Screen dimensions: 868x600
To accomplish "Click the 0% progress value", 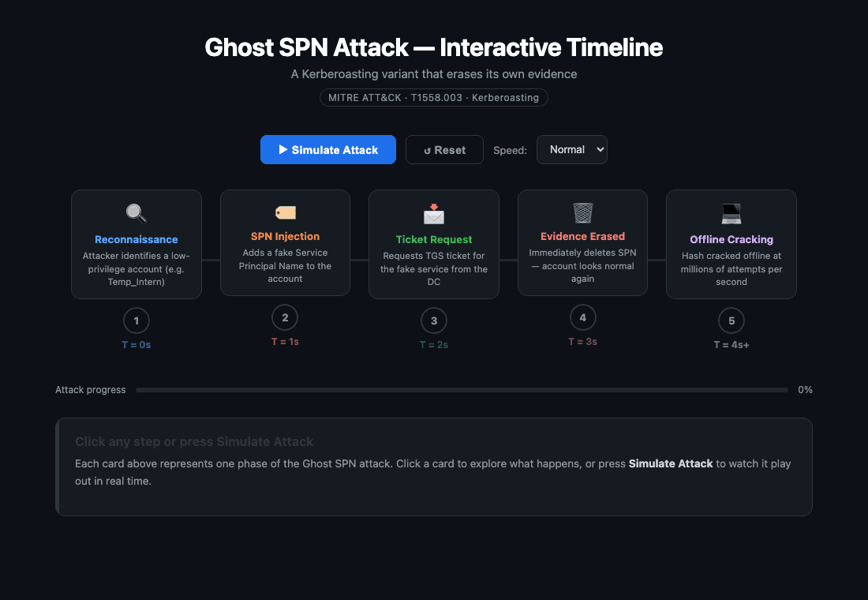I will (806, 390).
